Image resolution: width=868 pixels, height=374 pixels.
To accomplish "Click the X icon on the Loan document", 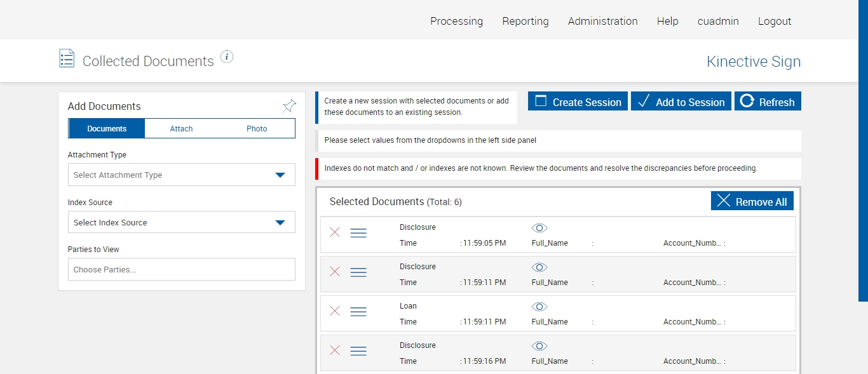I will coord(335,311).
